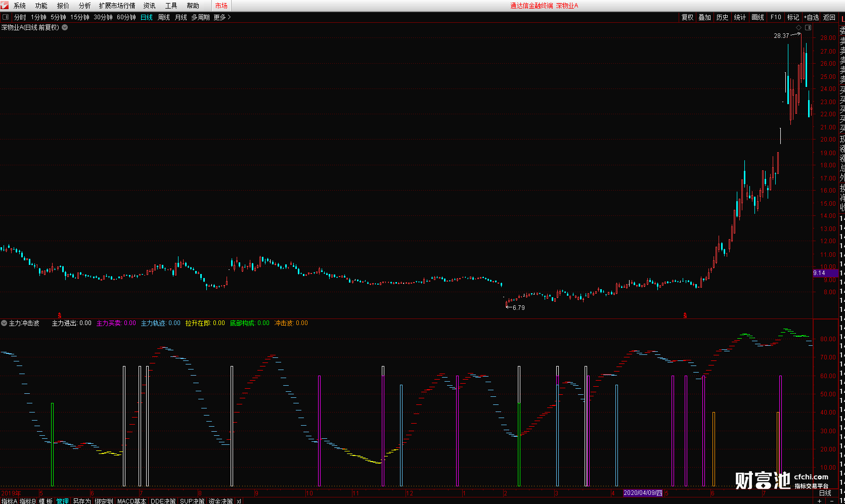Switch to 5分钟 period
845x504 pixels.
coord(58,17)
